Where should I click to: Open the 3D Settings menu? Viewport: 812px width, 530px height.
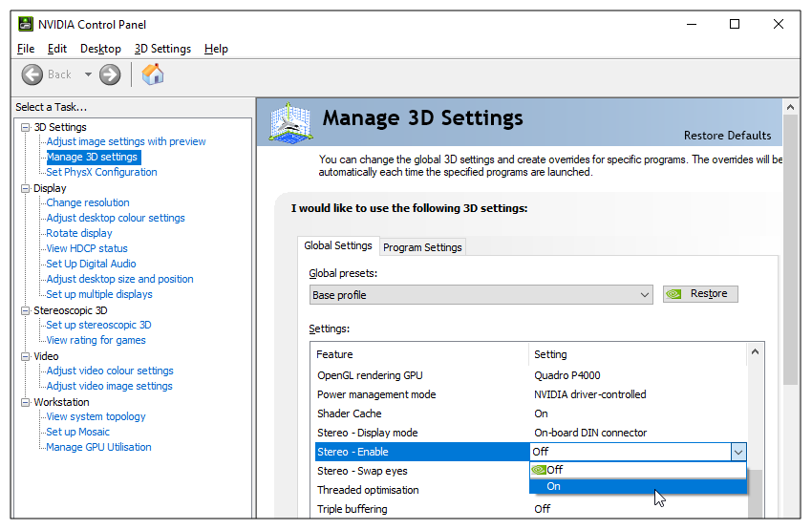(x=162, y=49)
